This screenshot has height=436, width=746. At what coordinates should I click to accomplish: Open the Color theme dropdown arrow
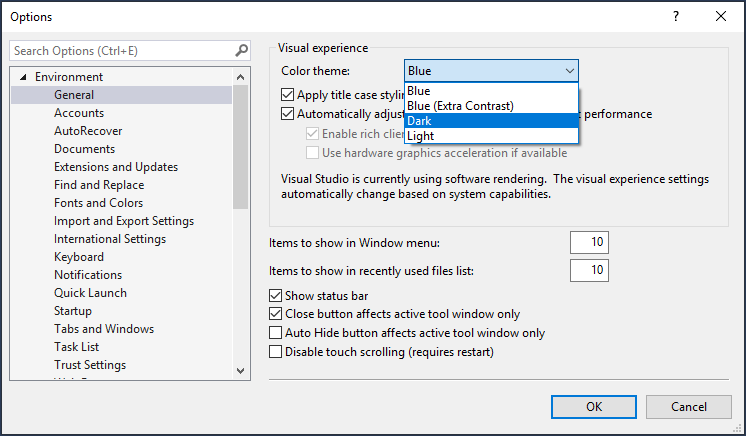coord(569,71)
